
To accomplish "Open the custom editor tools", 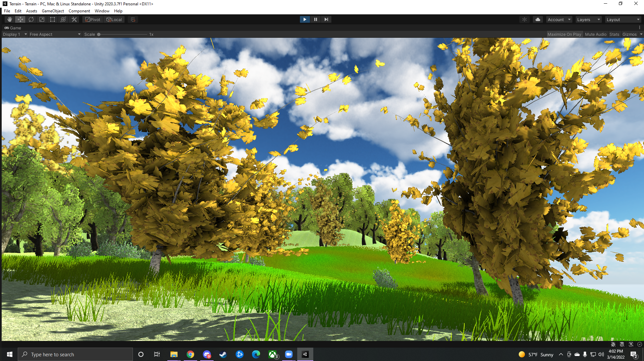I will point(74,19).
